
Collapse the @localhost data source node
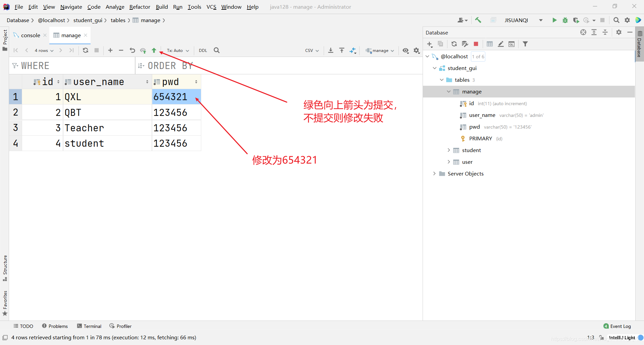point(427,56)
